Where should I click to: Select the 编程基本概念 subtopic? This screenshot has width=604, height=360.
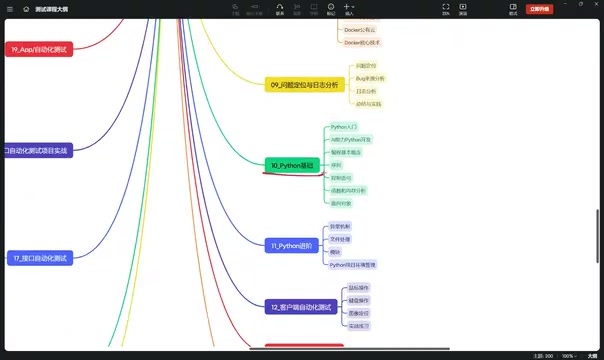(346, 152)
